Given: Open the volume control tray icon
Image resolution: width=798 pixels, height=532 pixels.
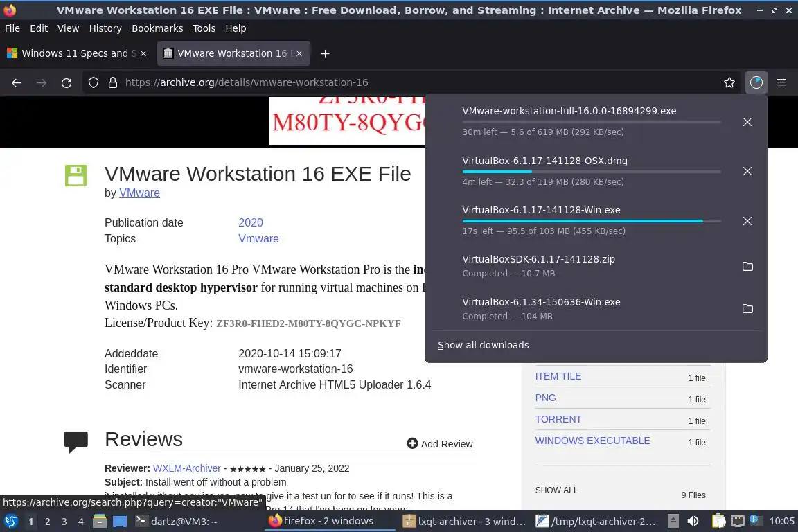Looking at the screenshot, I should [x=693, y=521].
